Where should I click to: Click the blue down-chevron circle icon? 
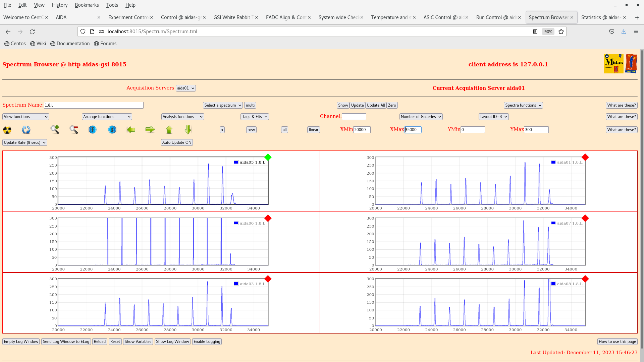(x=93, y=130)
